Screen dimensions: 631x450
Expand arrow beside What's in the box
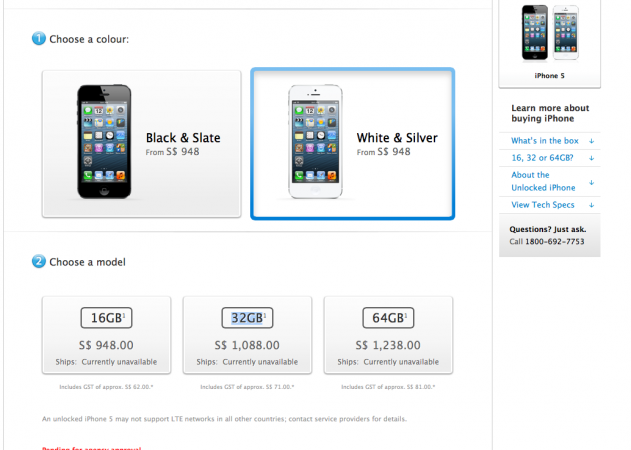[592, 141]
